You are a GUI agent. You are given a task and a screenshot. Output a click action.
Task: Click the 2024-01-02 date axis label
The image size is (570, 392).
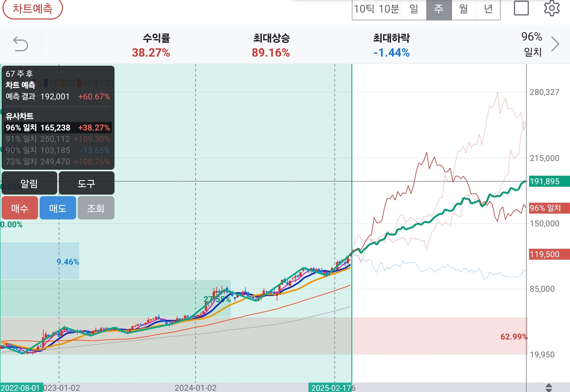point(196,388)
